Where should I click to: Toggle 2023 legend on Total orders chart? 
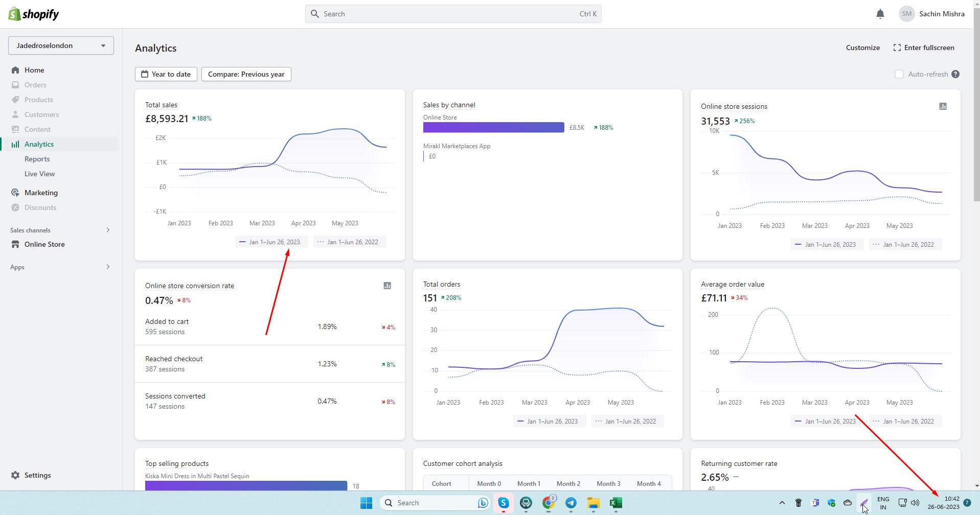pyautogui.click(x=550, y=422)
